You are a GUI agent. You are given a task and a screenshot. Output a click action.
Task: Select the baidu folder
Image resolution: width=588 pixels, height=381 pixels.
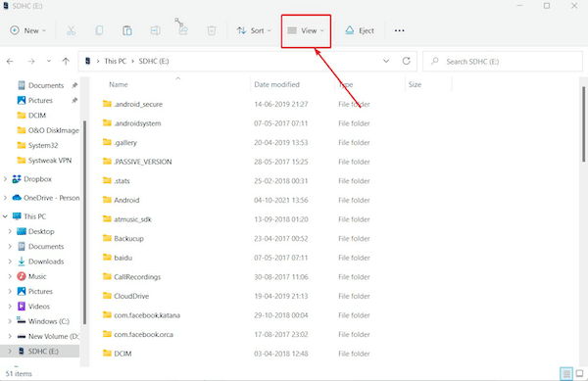click(x=118, y=258)
